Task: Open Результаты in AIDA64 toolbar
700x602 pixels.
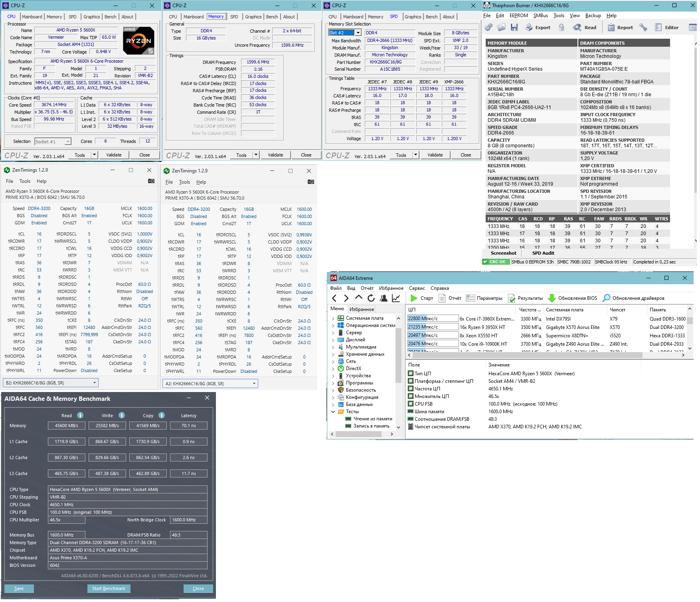Action: tap(525, 298)
